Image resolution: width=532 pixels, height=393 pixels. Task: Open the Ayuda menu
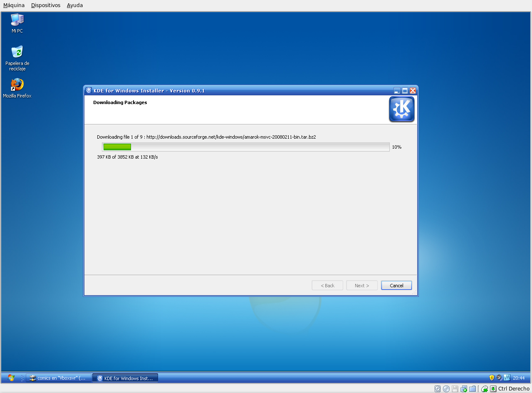75,5
